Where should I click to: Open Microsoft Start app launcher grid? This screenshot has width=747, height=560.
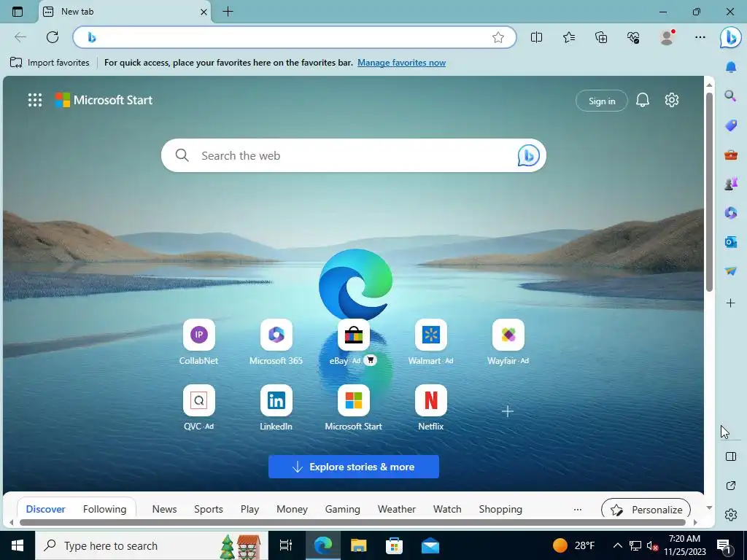click(35, 100)
